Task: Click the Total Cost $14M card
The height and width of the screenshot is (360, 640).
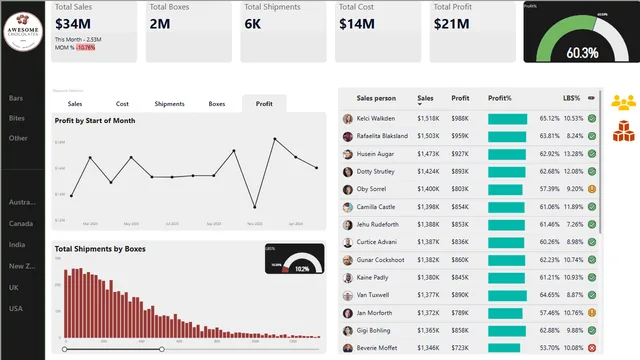Action: [378, 31]
